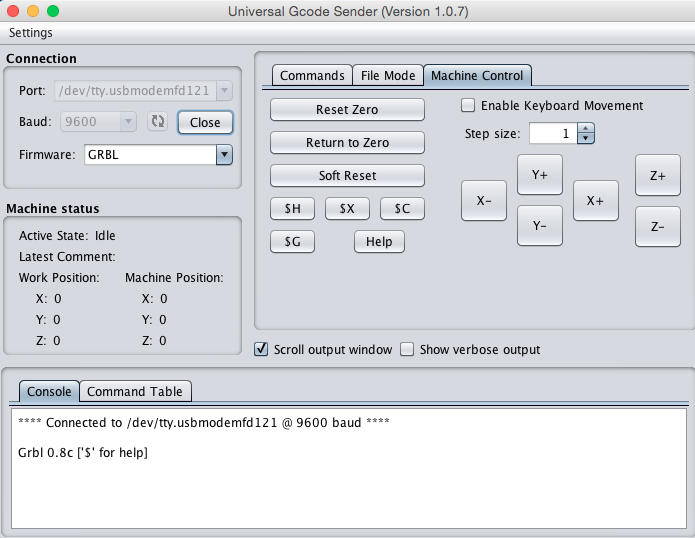695x538 pixels.
Task: Click the Soft Reset button
Action: pos(347,175)
